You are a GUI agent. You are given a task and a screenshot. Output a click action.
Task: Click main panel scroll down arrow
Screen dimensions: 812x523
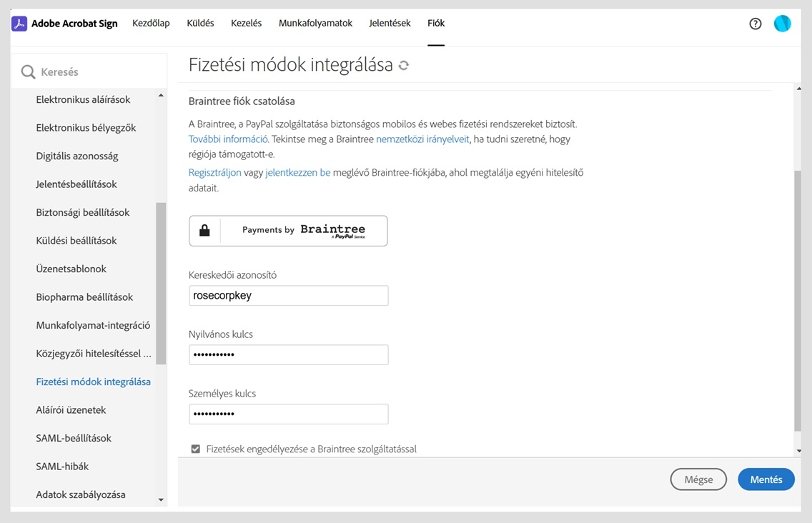798,452
